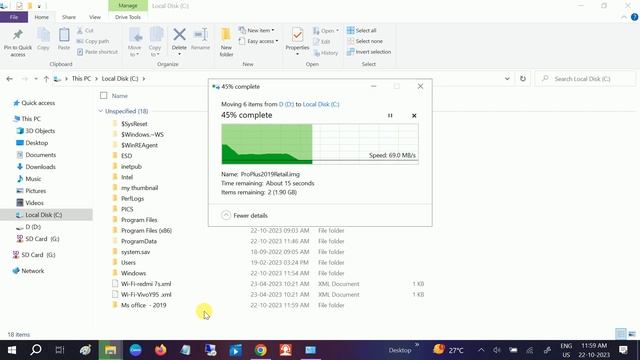Click Select all in ribbon
This screenshot has width=640, height=360.
point(362,31)
